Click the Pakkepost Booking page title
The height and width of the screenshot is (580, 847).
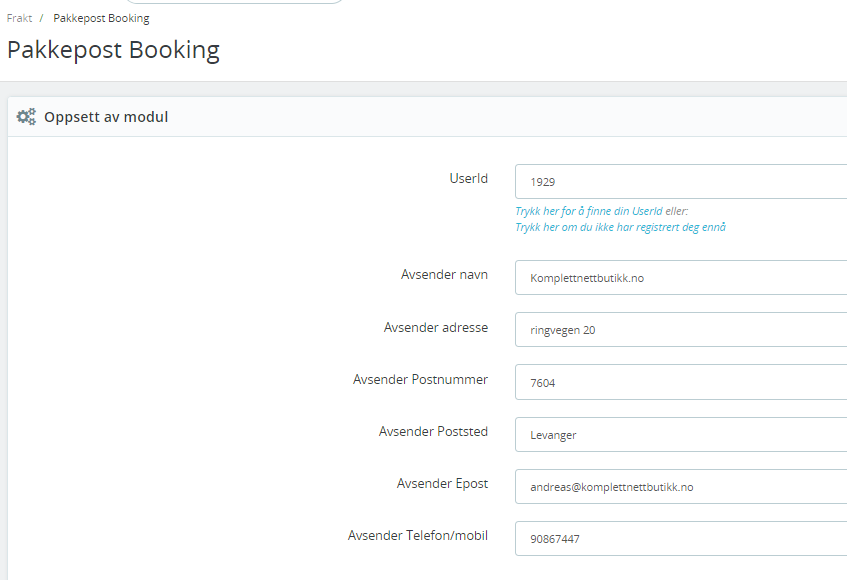[113, 50]
